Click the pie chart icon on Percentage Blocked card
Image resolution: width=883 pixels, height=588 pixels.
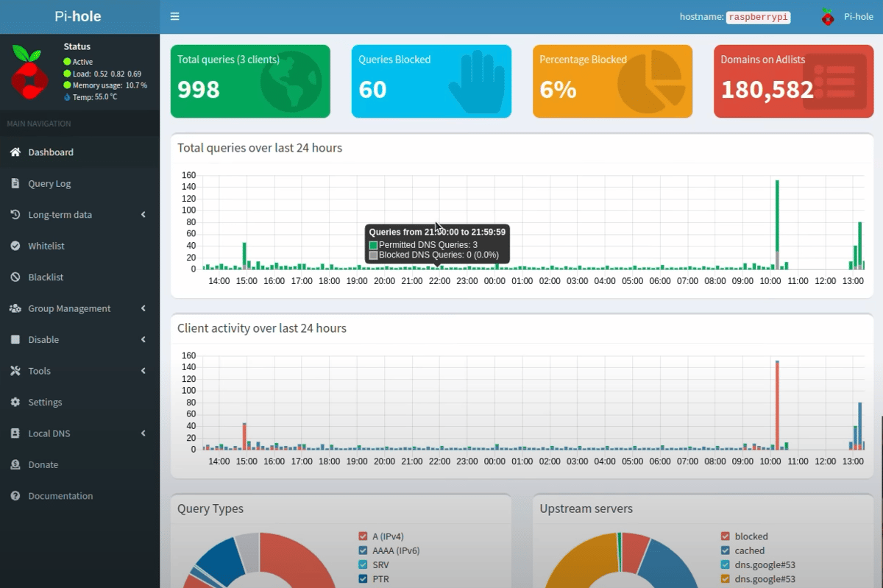click(x=651, y=81)
